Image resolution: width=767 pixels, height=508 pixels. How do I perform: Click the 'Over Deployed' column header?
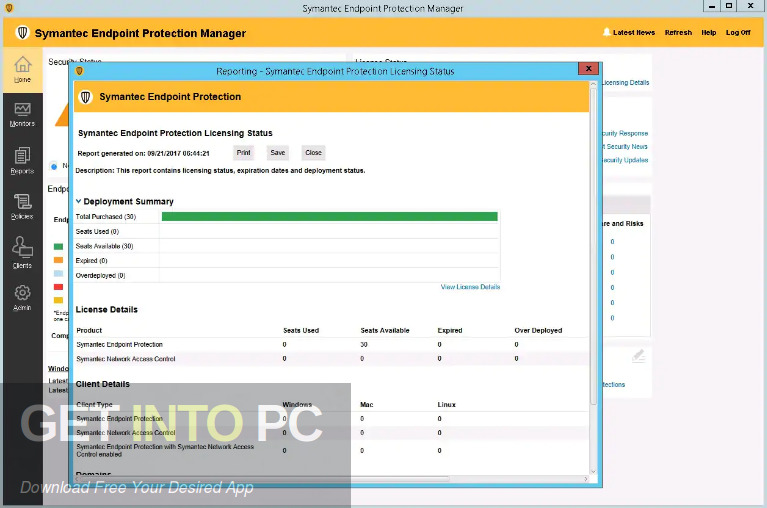coord(538,331)
